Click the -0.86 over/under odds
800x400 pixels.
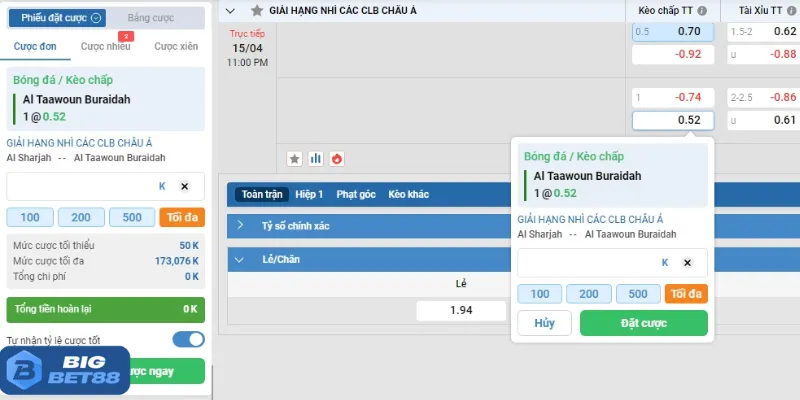tap(764, 97)
